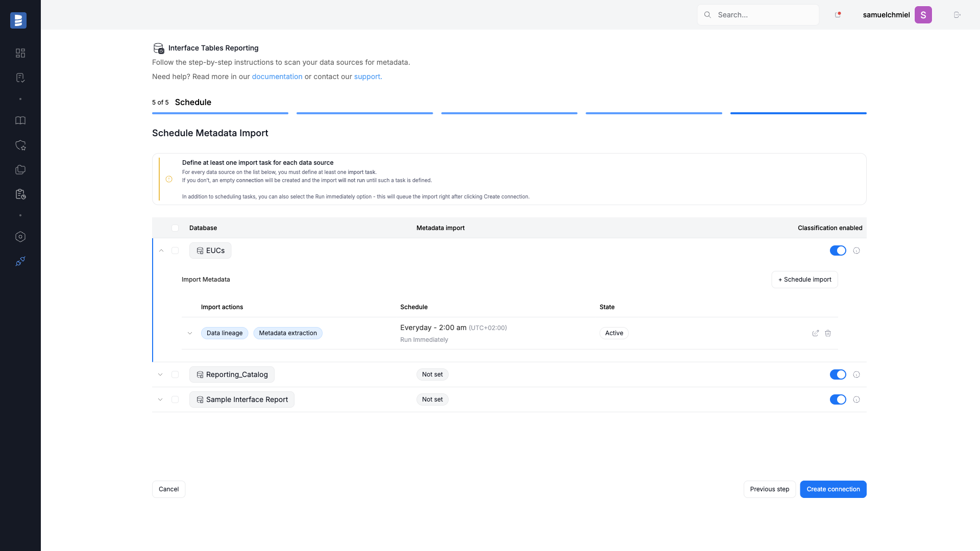Click the Sample Interface Report chip

tap(242, 399)
